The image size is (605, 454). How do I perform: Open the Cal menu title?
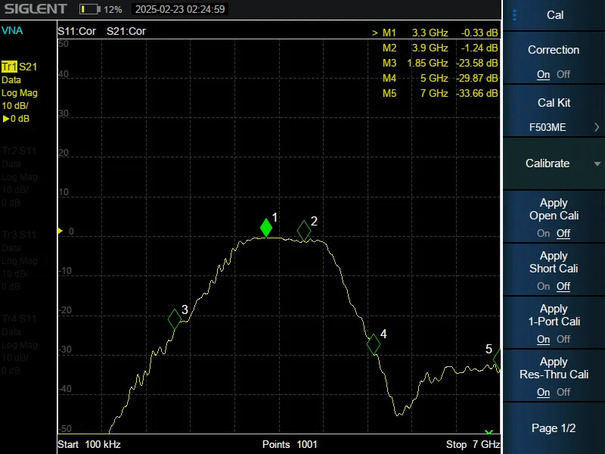click(555, 15)
